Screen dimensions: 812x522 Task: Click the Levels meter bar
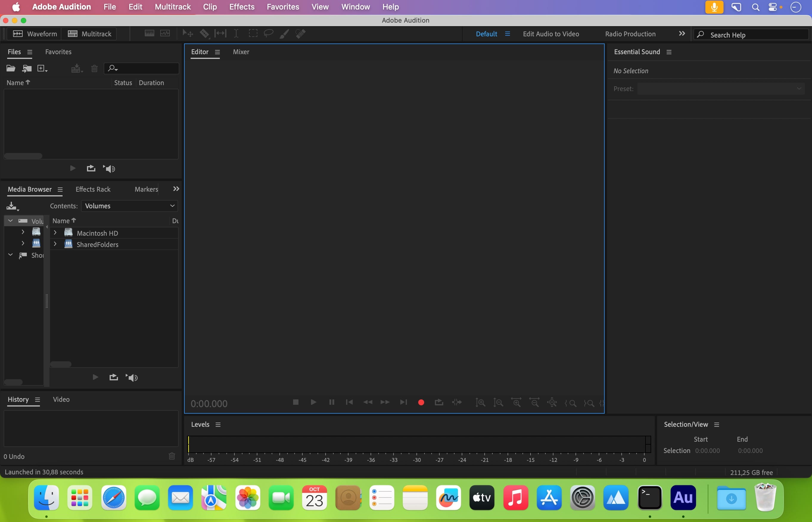click(419, 444)
